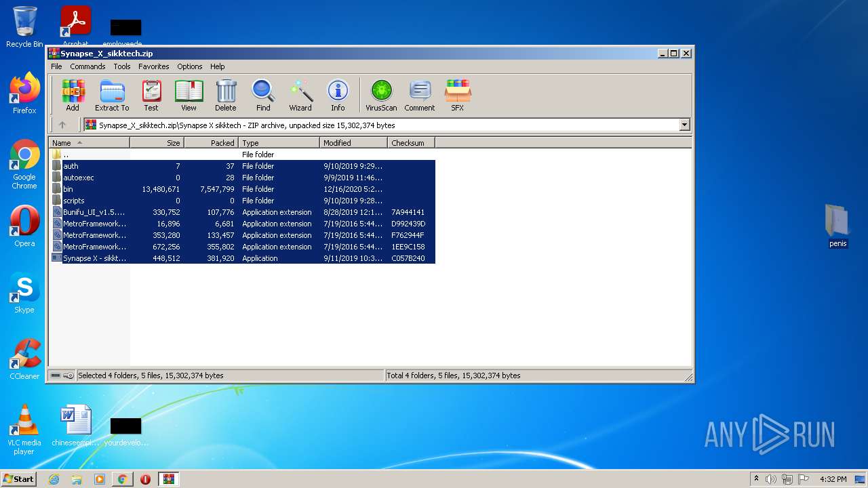Go up one level arrow
The image size is (868, 488).
coord(62,125)
